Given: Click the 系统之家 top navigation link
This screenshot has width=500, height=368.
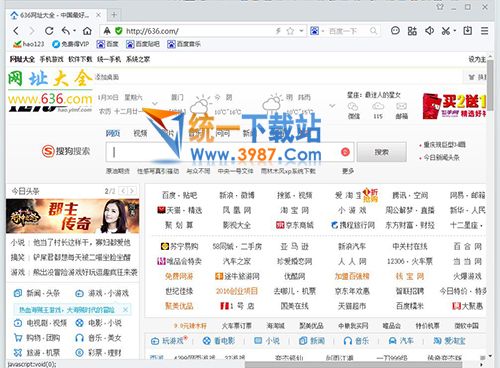Looking at the screenshot, I should 138,59.
